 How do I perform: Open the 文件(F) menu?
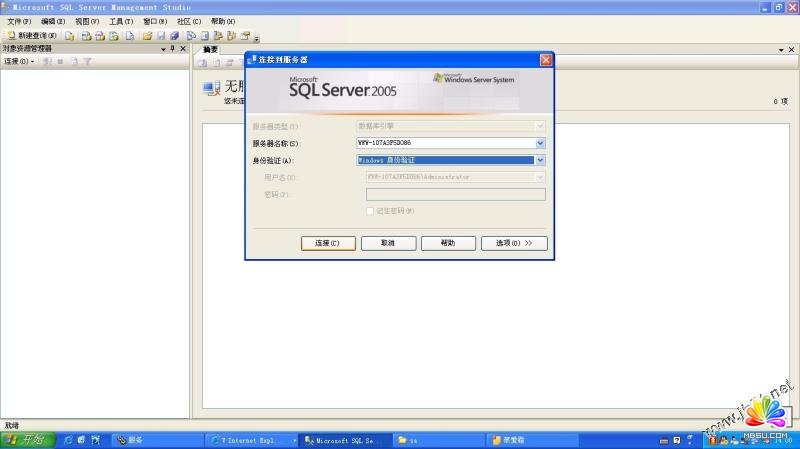pos(20,21)
